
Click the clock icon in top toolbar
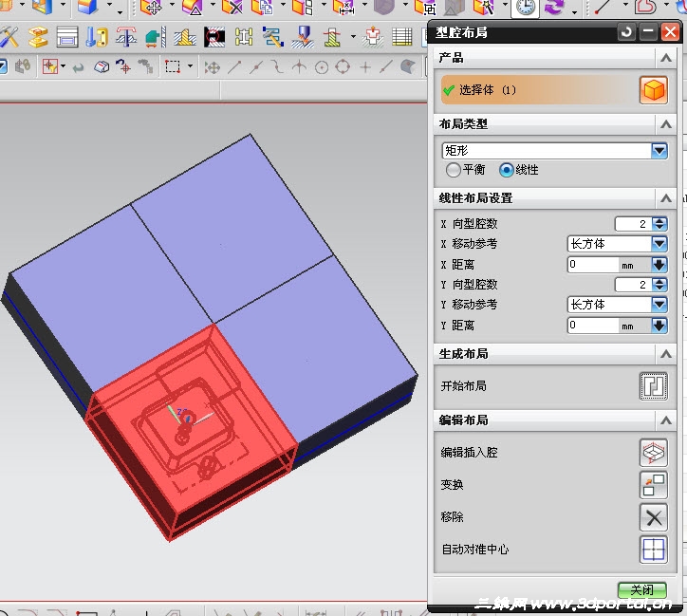pos(525,8)
